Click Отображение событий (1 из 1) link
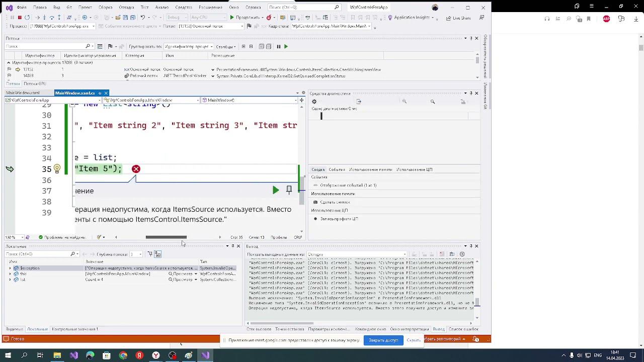644x362 pixels. (x=348, y=186)
